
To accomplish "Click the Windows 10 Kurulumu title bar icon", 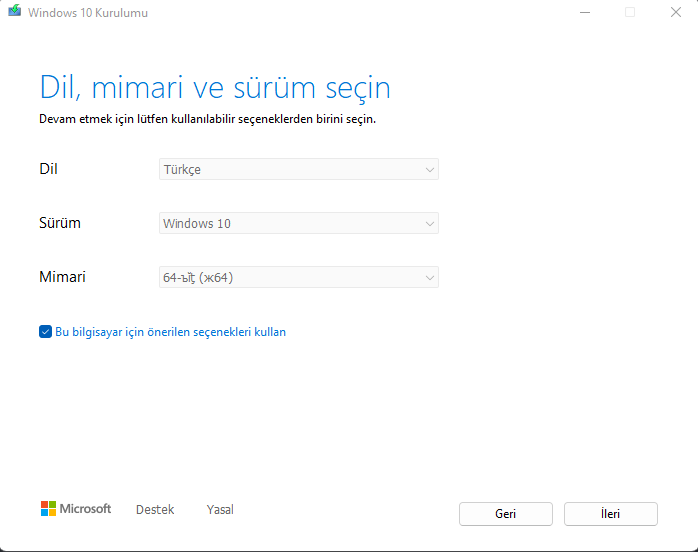I will tap(15, 11).
